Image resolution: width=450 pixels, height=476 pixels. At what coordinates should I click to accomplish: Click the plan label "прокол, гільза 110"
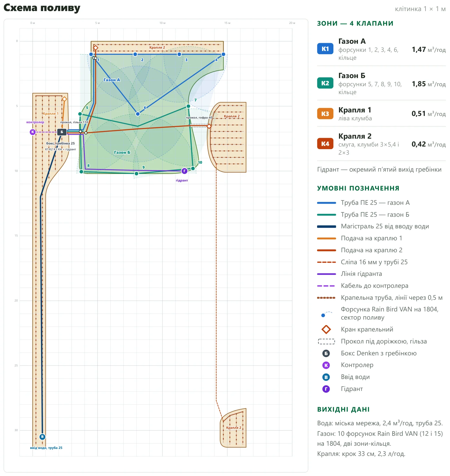pos(74,122)
